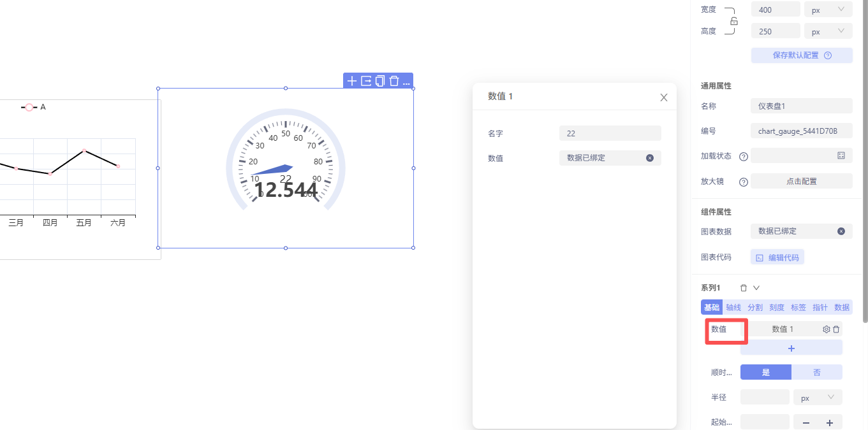Click the help icon inside 保存默认配置
The height and width of the screenshot is (430, 868).
click(828, 55)
